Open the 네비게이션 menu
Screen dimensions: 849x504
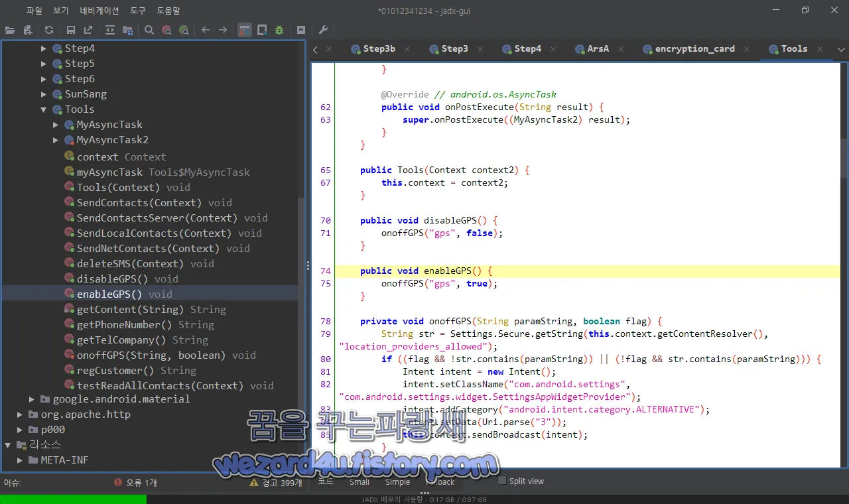pyautogui.click(x=99, y=11)
